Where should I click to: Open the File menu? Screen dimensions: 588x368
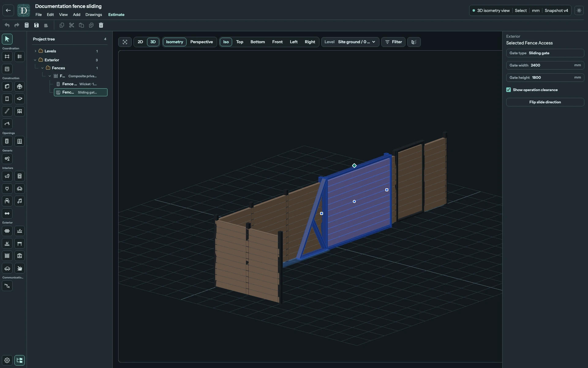click(x=39, y=15)
